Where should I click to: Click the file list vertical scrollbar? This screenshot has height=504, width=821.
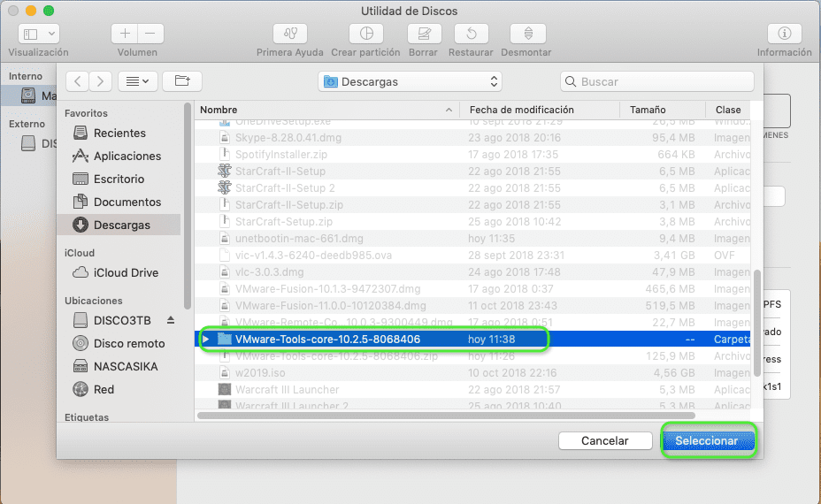point(756,323)
